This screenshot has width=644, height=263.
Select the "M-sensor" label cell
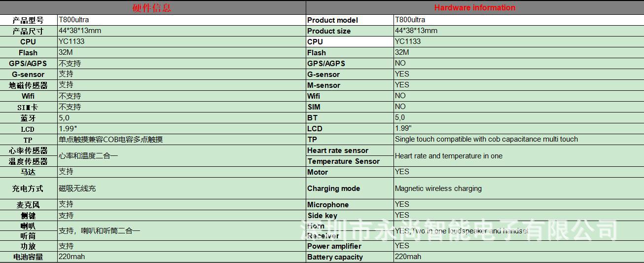pos(350,85)
